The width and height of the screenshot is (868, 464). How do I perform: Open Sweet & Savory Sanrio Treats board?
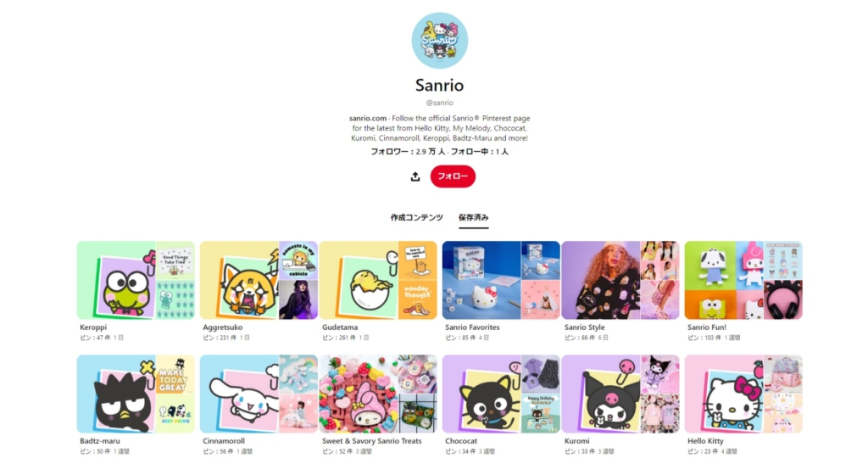(378, 394)
